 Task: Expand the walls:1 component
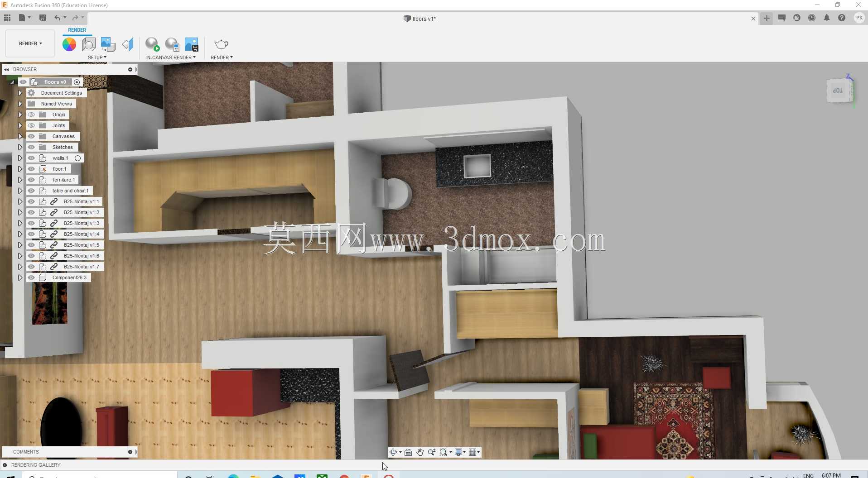click(20, 158)
